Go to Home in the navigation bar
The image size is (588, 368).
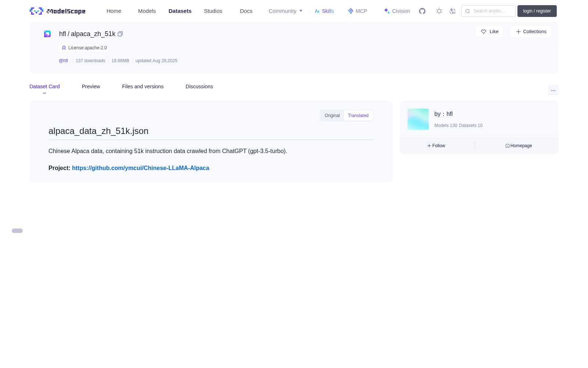[x=114, y=11]
